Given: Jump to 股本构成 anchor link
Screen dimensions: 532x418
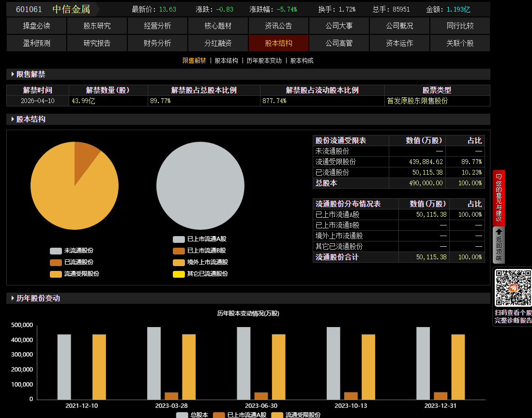Looking at the screenshot, I should 302,60.
